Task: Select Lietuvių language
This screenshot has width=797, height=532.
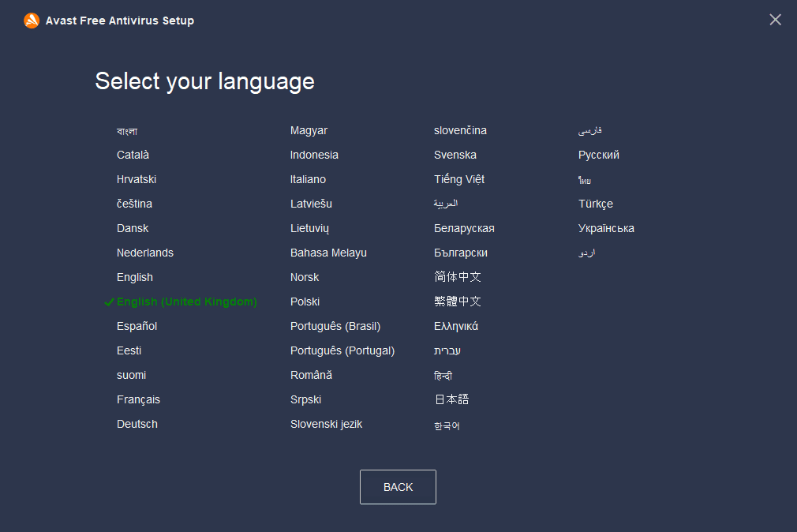Action: (309, 228)
